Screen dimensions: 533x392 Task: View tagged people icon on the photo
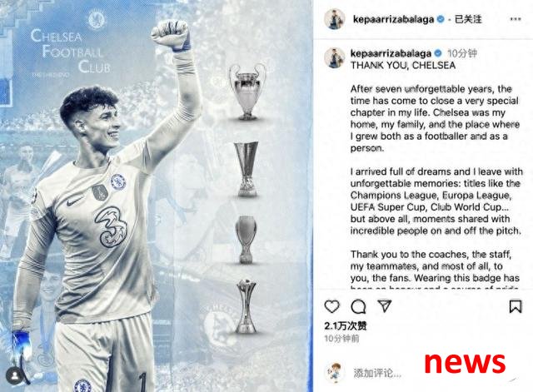tap(15, 375)
